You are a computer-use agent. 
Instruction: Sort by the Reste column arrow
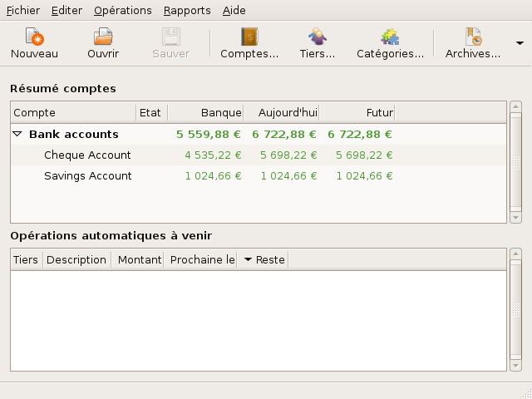[x=249, y=260]
